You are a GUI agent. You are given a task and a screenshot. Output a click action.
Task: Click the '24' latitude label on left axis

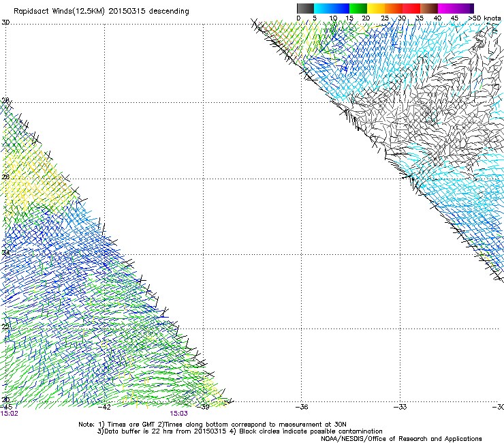[5, 253]
